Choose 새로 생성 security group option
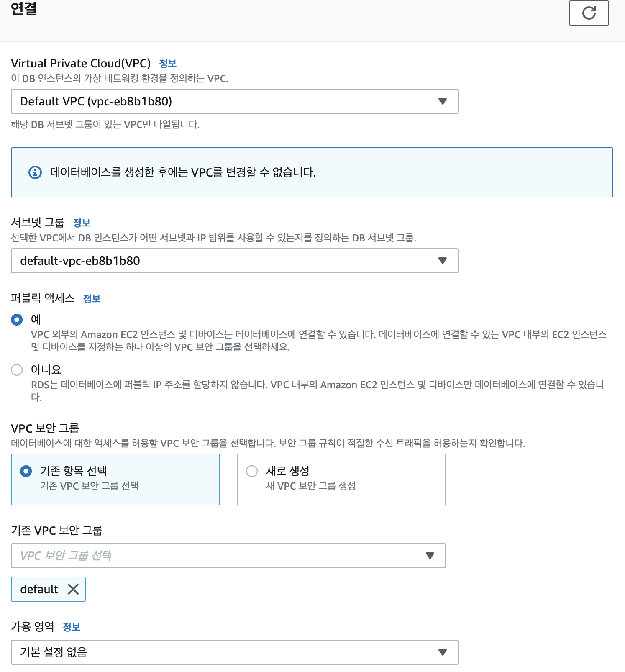The width and height of the screenshot is (625, 672). 252,471
